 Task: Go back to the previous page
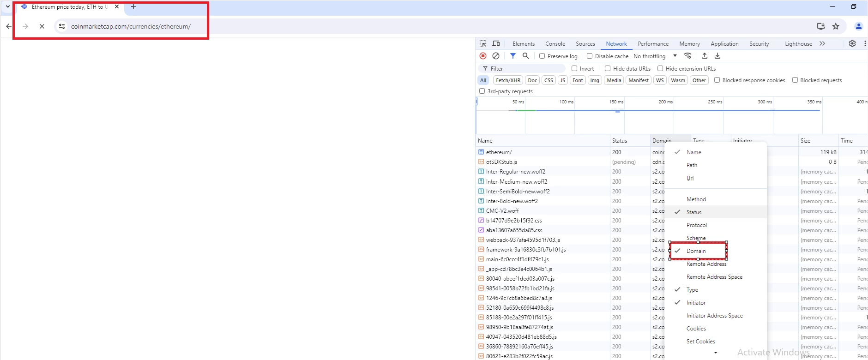point(8,26)
